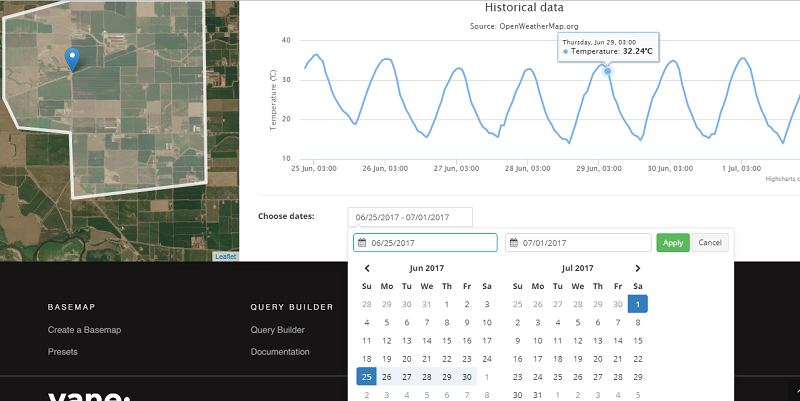
Task: Pick June 30 in the left calendar
Action: (x=467, y=376)
